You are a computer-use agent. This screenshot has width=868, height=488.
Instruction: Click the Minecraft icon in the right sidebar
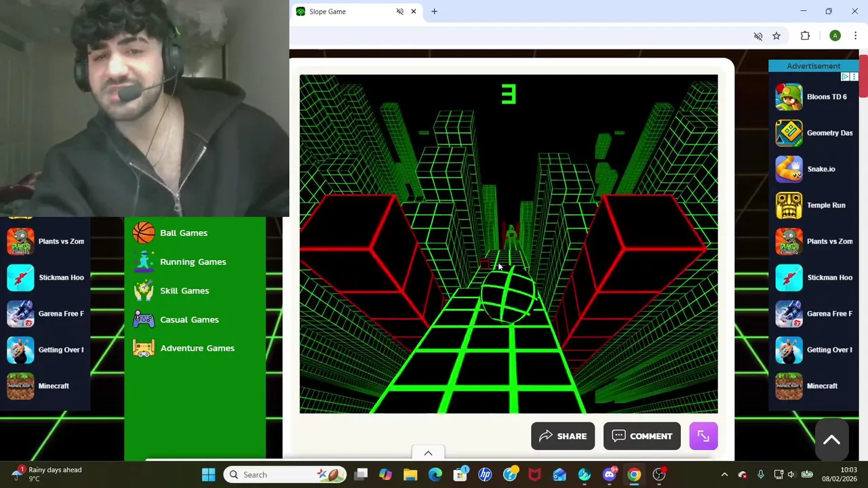pyautogui.click(x=789, y=386)
